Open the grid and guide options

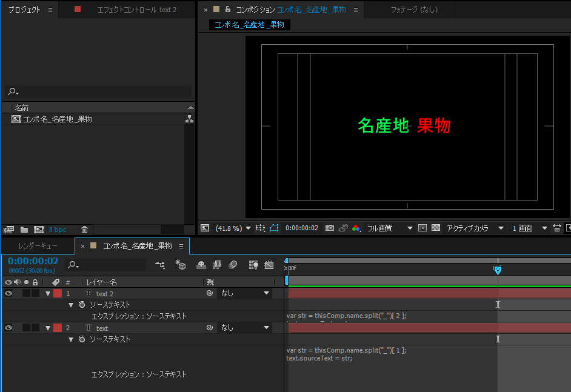point(261,228)
